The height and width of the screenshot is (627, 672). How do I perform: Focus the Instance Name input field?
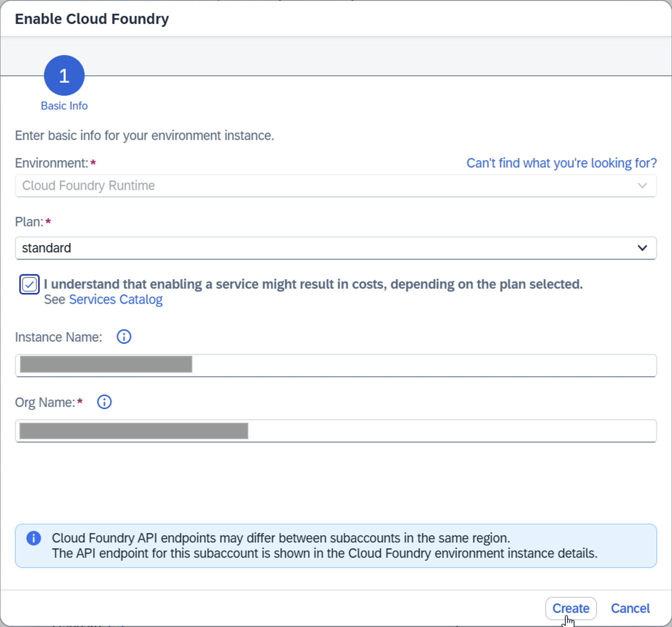[336, 366]
